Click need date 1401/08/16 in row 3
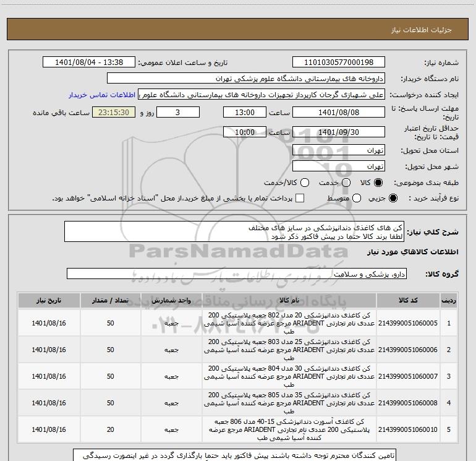Viewport: 476px width, 461px height. pos(49,376)
